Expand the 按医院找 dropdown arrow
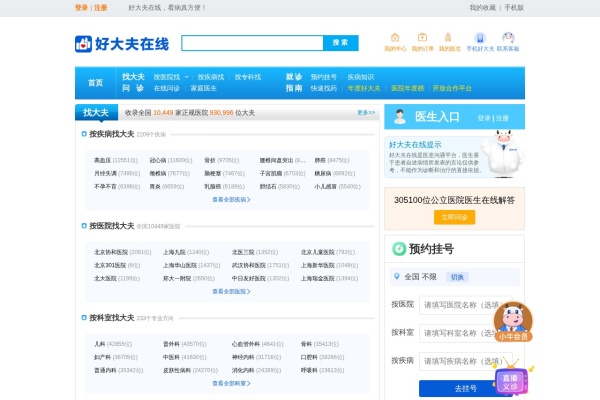 click(187, 77)
